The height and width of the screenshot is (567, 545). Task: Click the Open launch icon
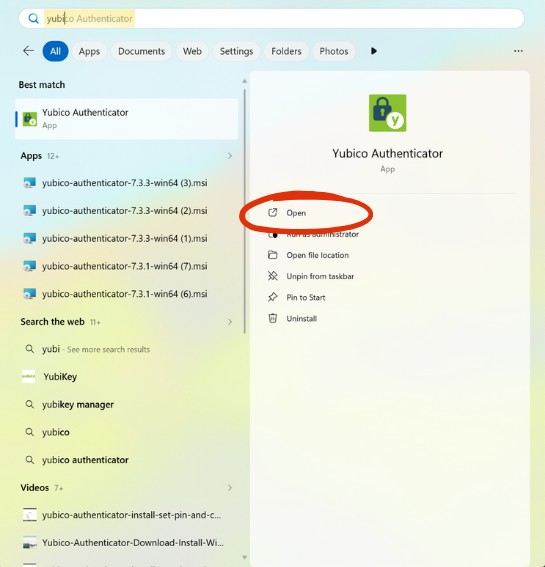[273, 213]
